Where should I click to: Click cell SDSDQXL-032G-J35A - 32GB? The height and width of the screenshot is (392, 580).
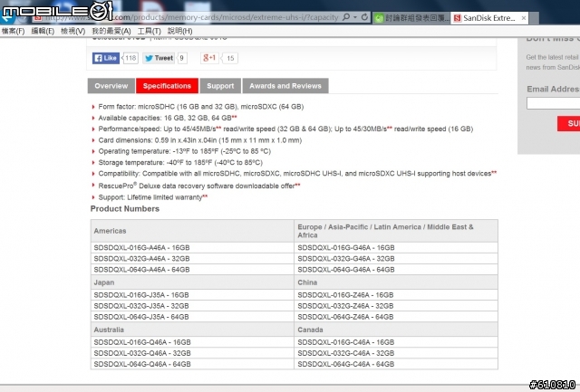[192, 306]
